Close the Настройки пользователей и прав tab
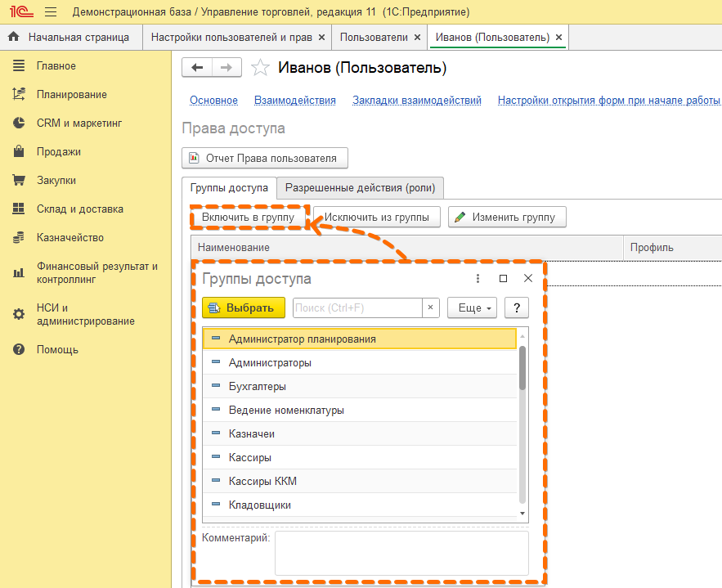The height and width of the screenshot is (588, 722). pos(321,38)
